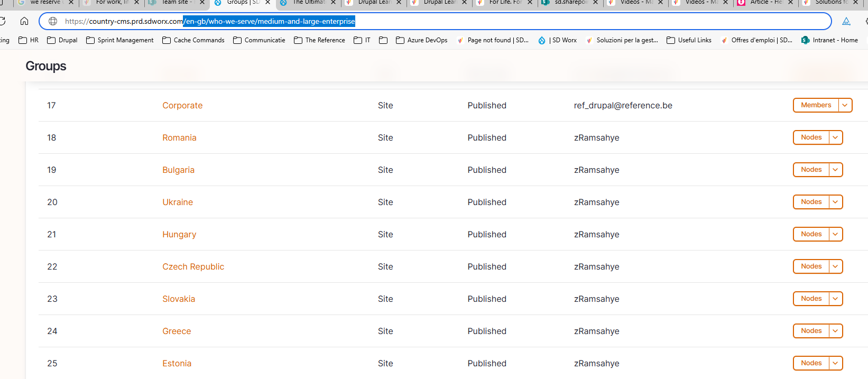The height and width of the screenshot is (379, 868).
Task: Click Nodes button for Czech Republic
Action: pyautogui.click(x=811, y=266)
